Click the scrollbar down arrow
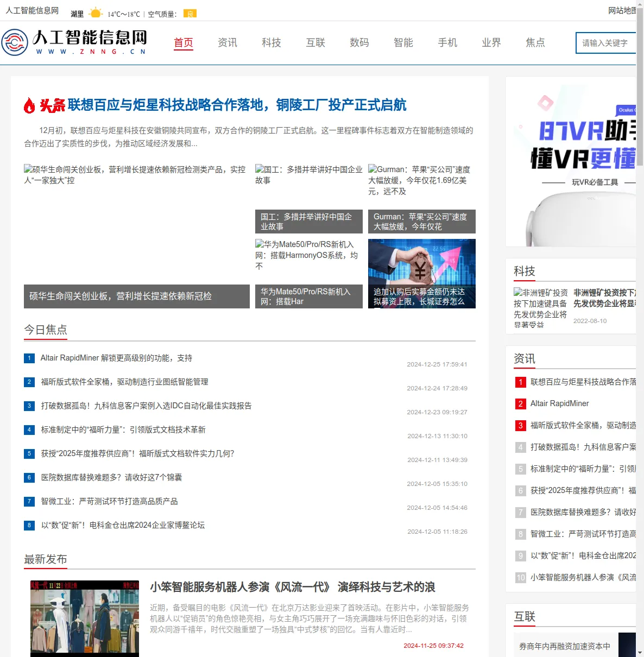644x657 pixels. (640, 652)
